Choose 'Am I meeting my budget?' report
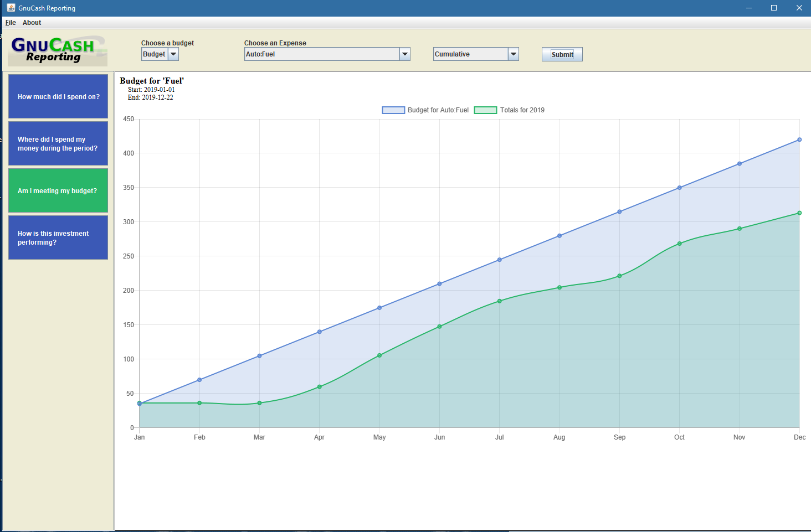The height and width of the screenshot is (532, 811). [x=58, y=190]
